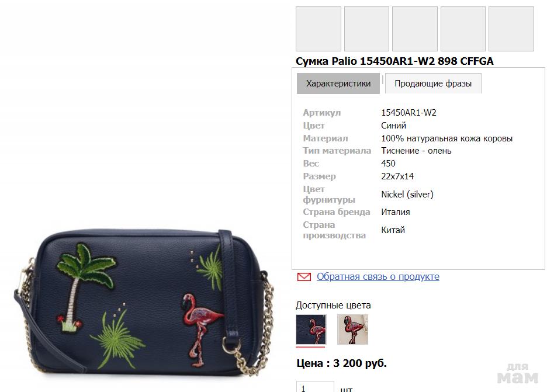Open the fifth empty gallery thumbnail

[x=511, y=29]
